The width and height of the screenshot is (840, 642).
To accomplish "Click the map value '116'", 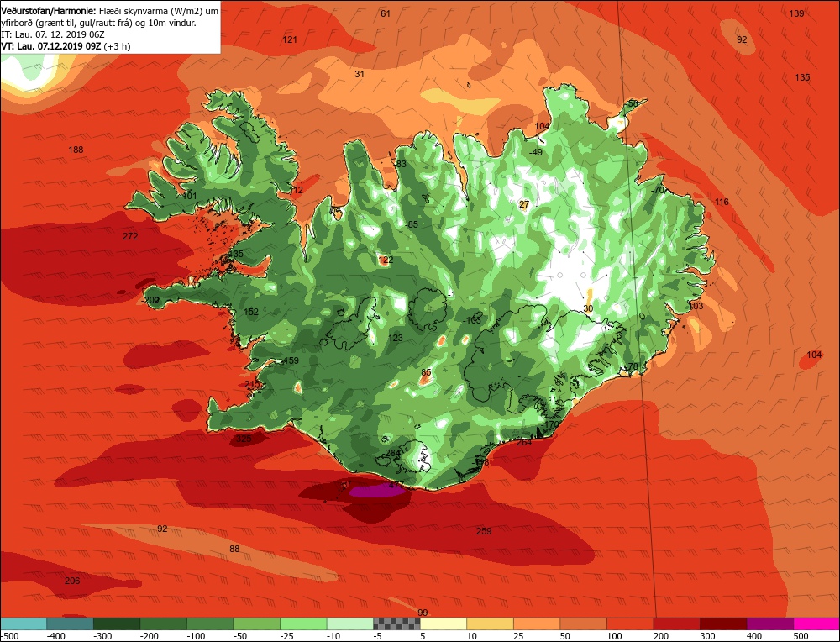I will [x=722, y=202].
